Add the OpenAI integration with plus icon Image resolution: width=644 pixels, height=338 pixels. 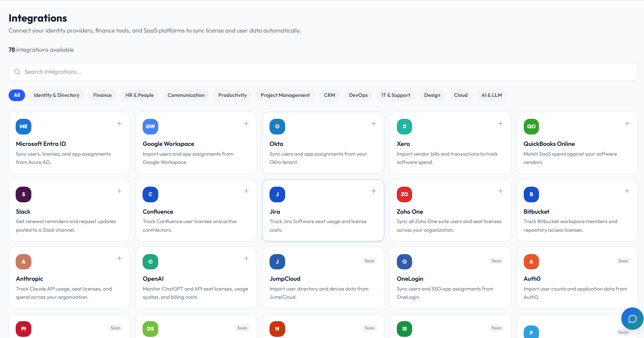246,258
